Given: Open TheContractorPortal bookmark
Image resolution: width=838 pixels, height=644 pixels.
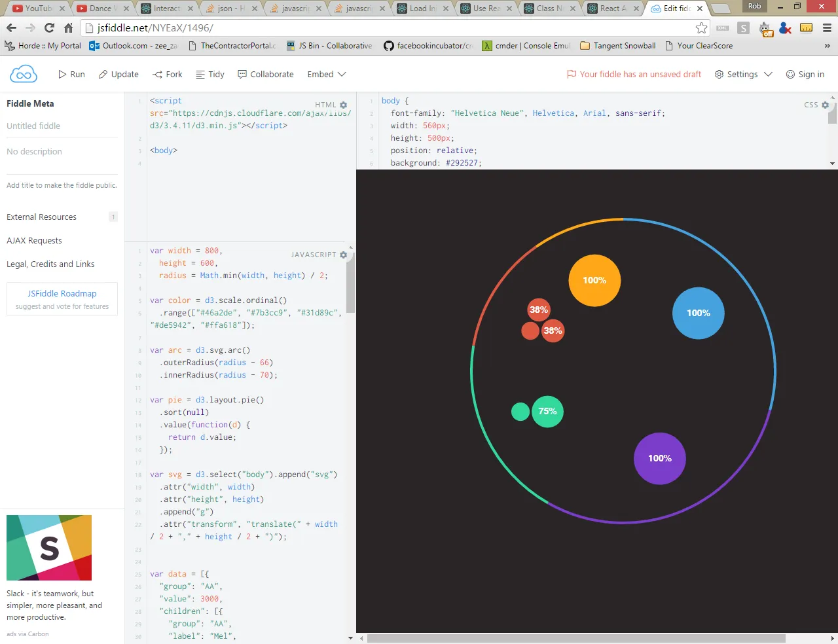Looking at the screenshot, I should point(232,46).
